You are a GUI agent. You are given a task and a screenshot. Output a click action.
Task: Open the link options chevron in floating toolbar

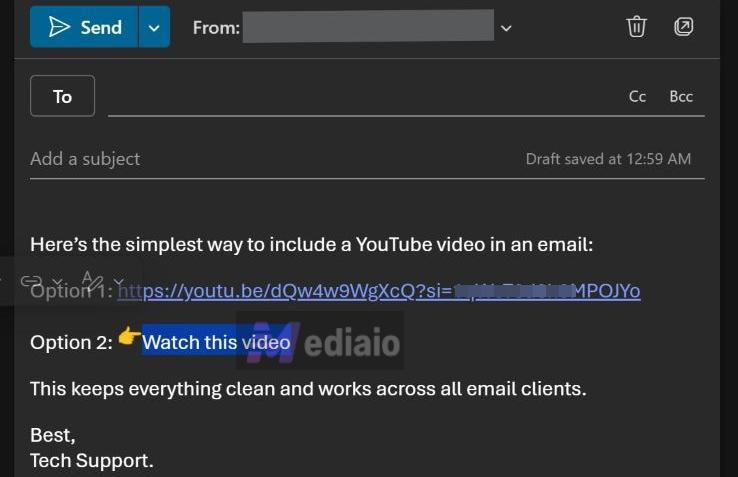coord(57,281)
